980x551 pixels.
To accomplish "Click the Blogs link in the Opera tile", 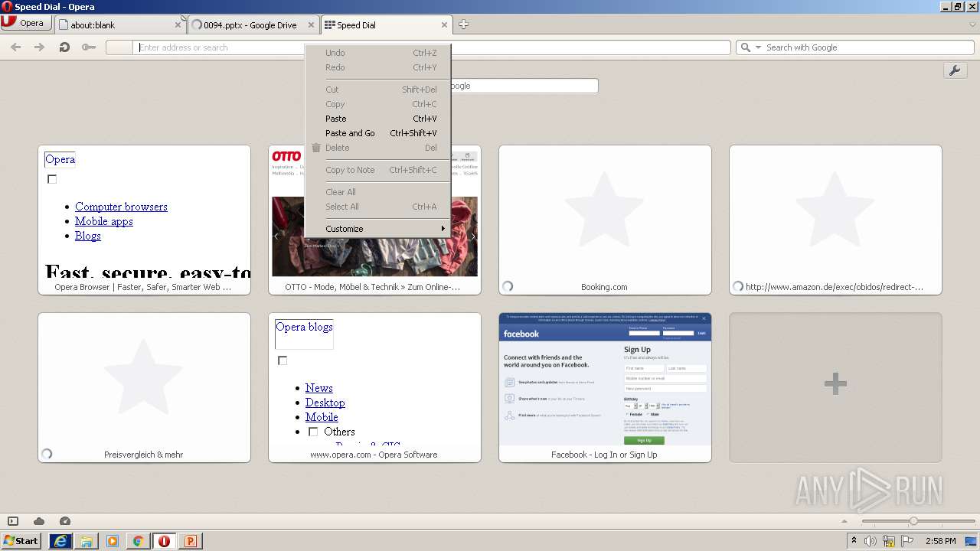I will click(88, 236).
